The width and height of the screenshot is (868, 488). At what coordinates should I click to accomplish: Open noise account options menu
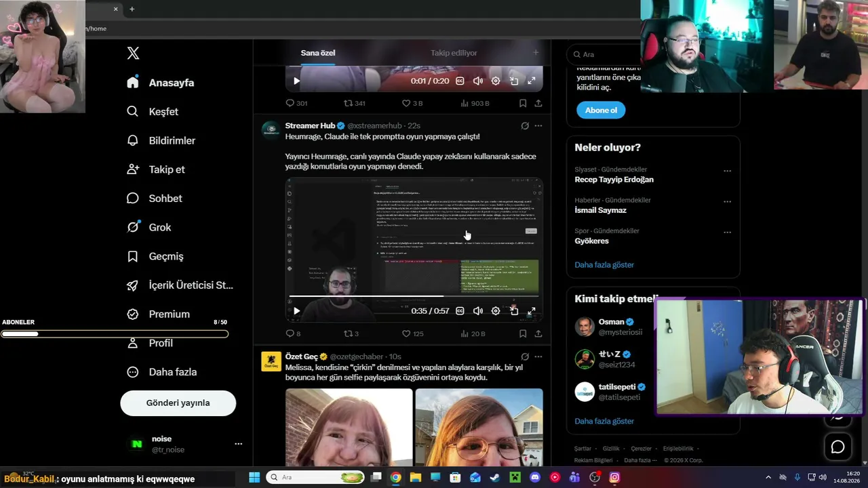(x=238, y=444)
